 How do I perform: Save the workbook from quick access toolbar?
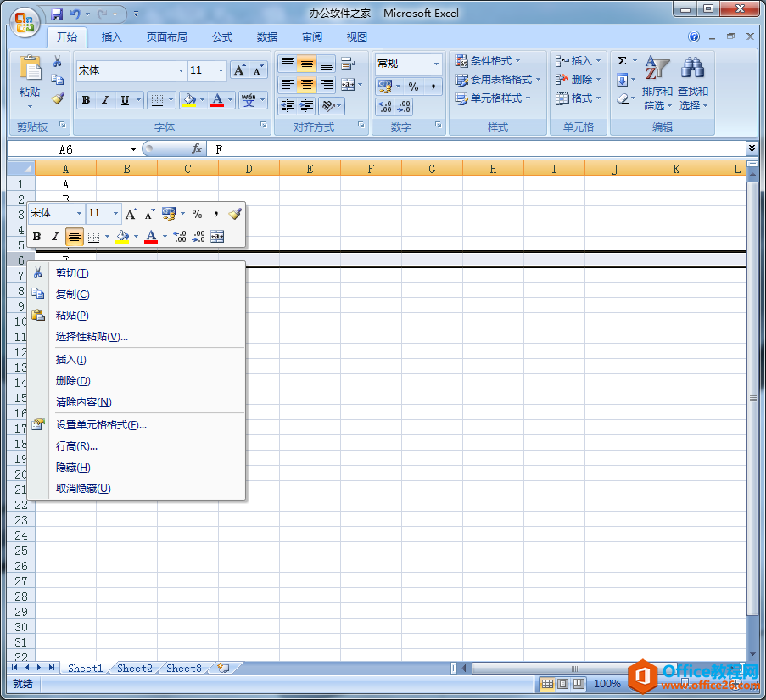(57, 14)
